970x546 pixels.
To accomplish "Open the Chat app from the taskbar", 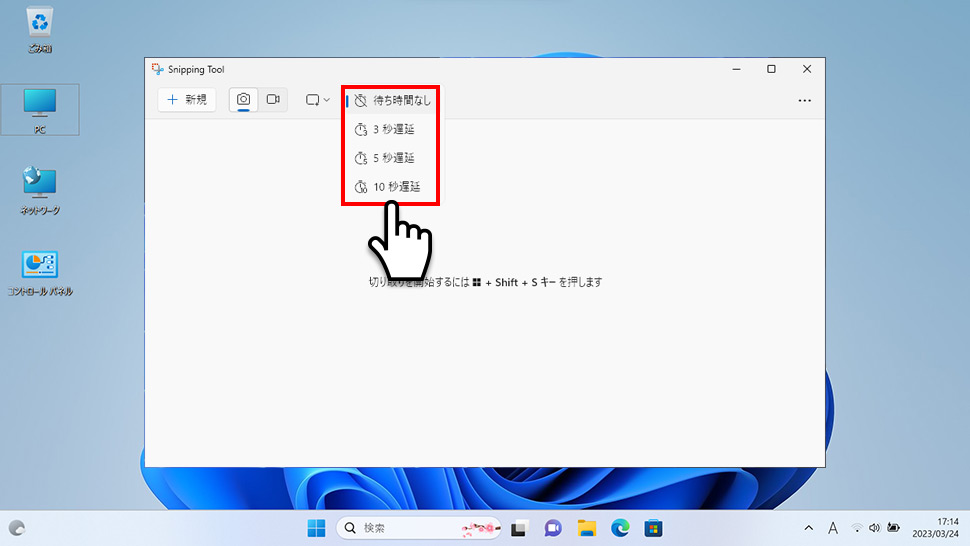I will click(553, 528).
